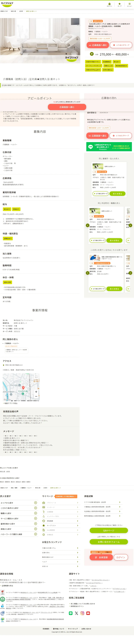Click お問い合わせフォーム green button
The height and width of the screenshot is (644, 134).
(x=109, y=542)
